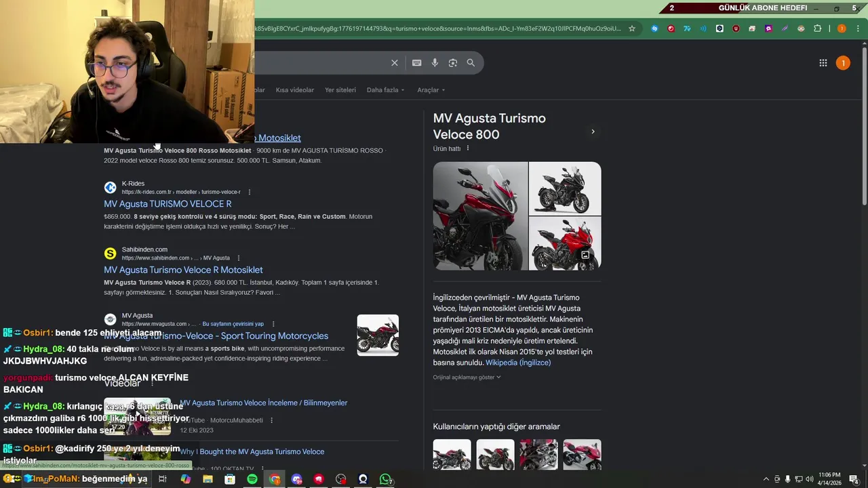Open Sahibinden result options menu
This screenshot has height=488, width=868.
pos(238,258)
